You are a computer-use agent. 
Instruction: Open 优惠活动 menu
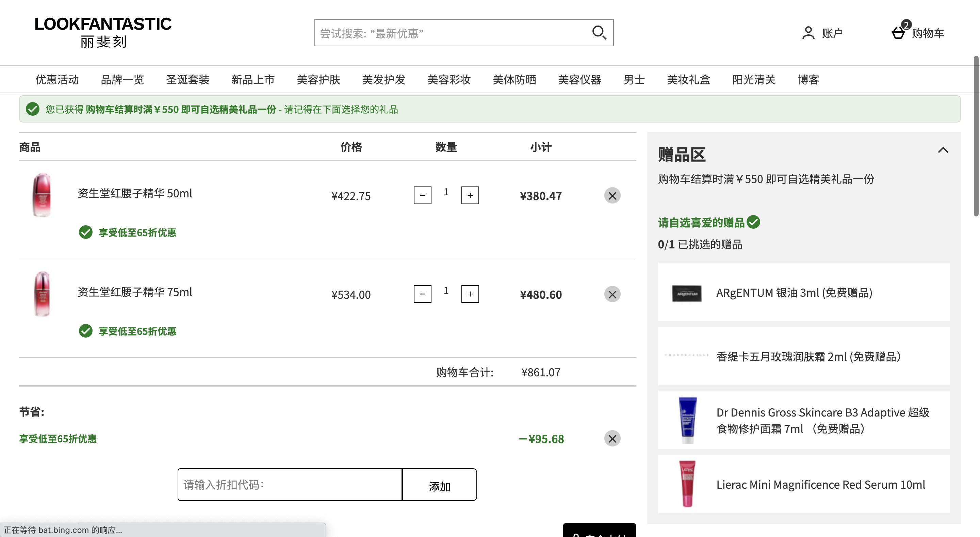[x=57, y=80]
